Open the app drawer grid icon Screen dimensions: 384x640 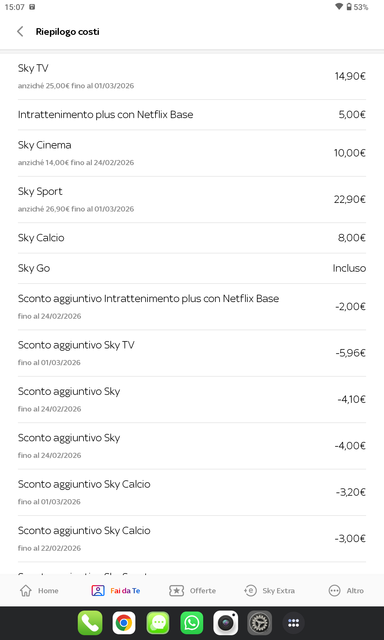[x=293, y=623]
